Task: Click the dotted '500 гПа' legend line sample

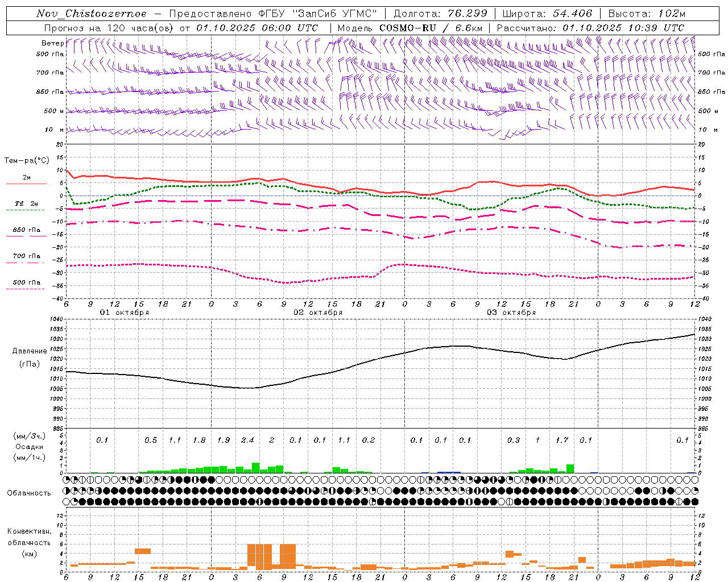Action: (x=26, y=289)
